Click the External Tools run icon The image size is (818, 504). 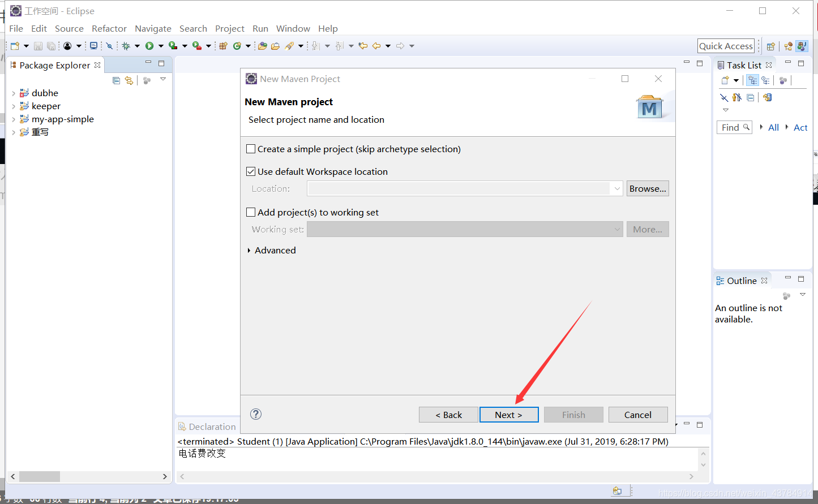tap(196, 46)
